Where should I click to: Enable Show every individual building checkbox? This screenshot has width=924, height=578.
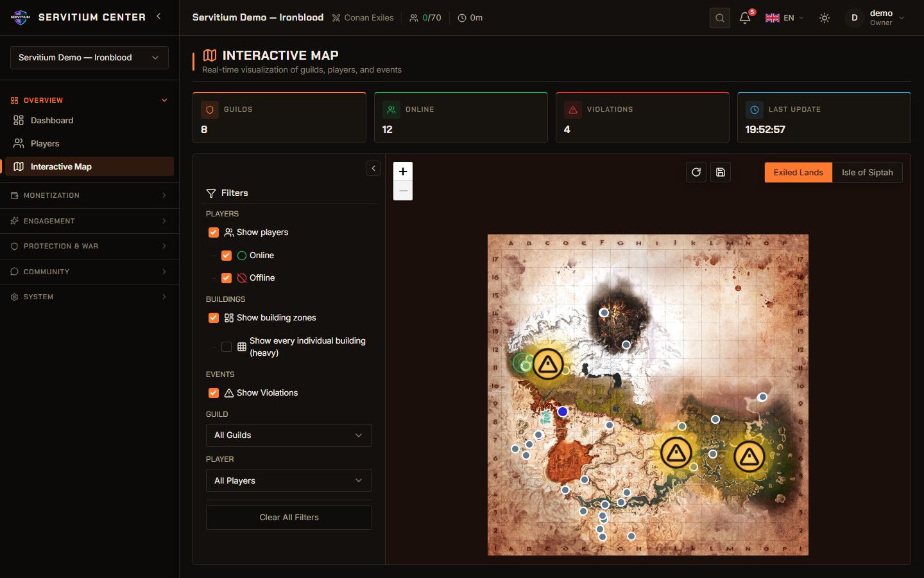point(227,347)
